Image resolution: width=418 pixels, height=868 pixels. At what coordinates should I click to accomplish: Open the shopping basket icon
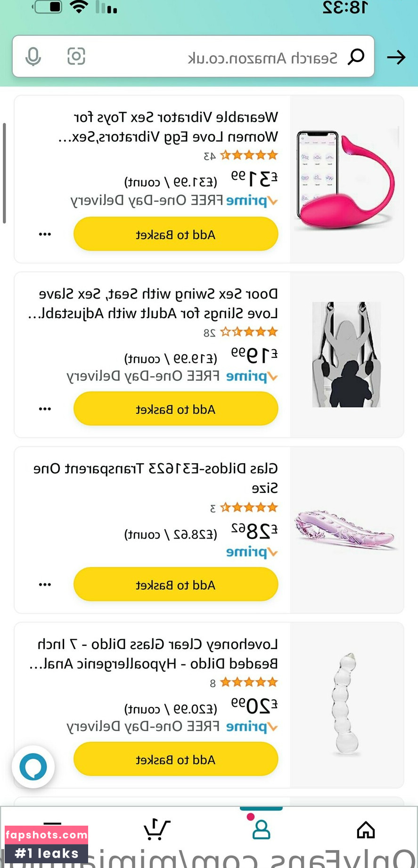point(156,829)
